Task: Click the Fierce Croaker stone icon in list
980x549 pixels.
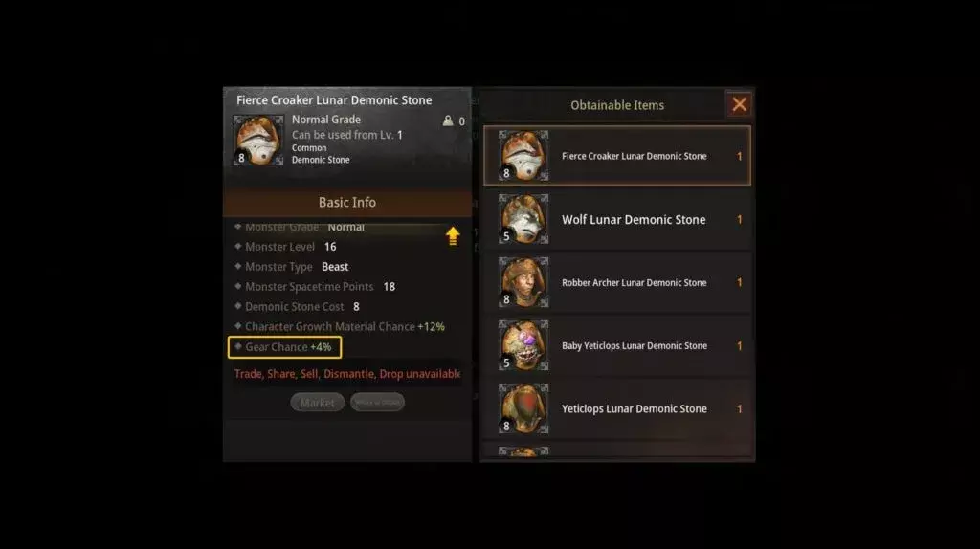Action: click(x=523, y=156)
